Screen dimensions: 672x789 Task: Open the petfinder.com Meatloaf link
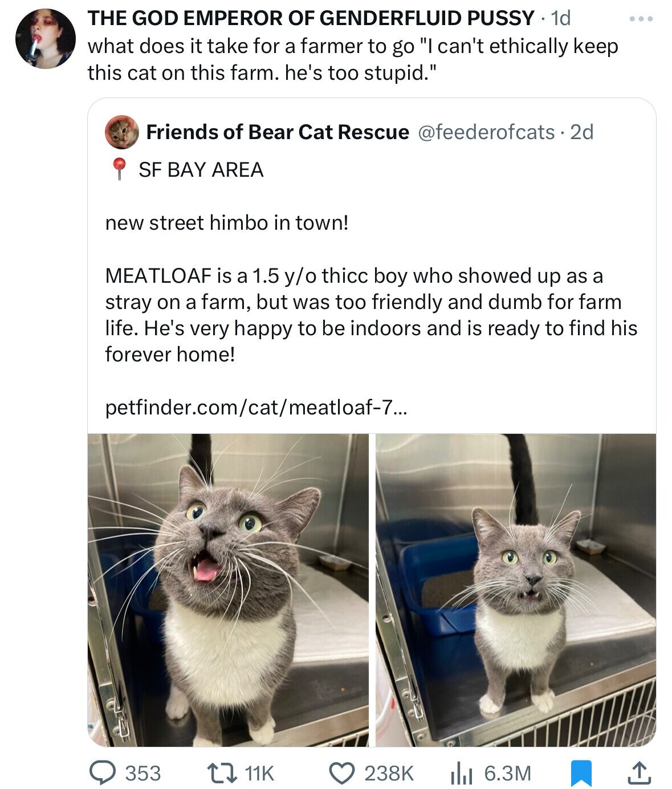[256, 408]
